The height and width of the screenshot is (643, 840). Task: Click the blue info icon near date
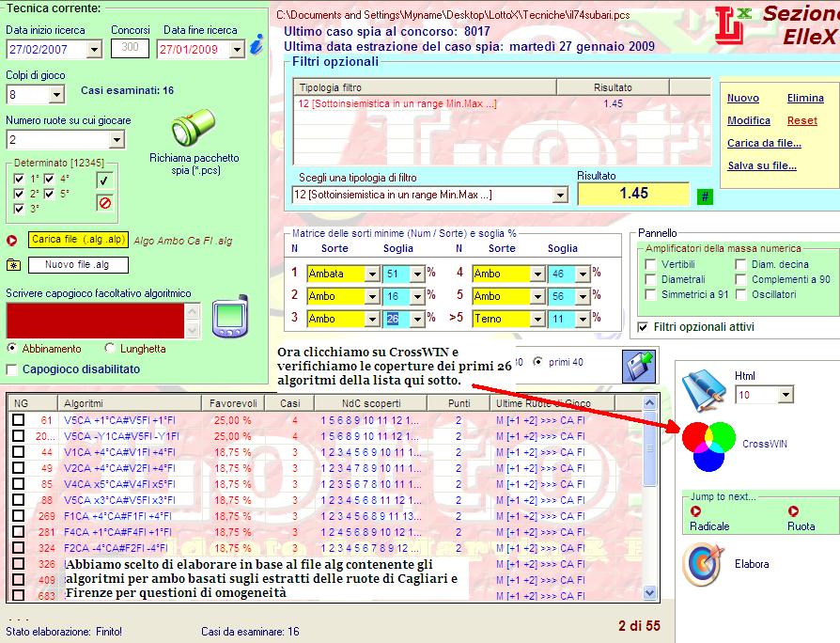point(257,44)
